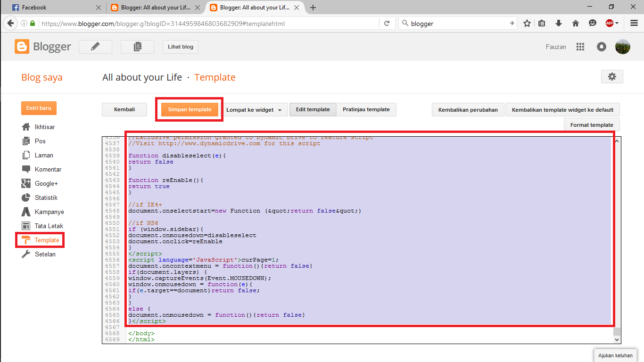644x362 pixels.
Task: Click code editor scrollbar down arrow
Action: click(x=617, y=339)
